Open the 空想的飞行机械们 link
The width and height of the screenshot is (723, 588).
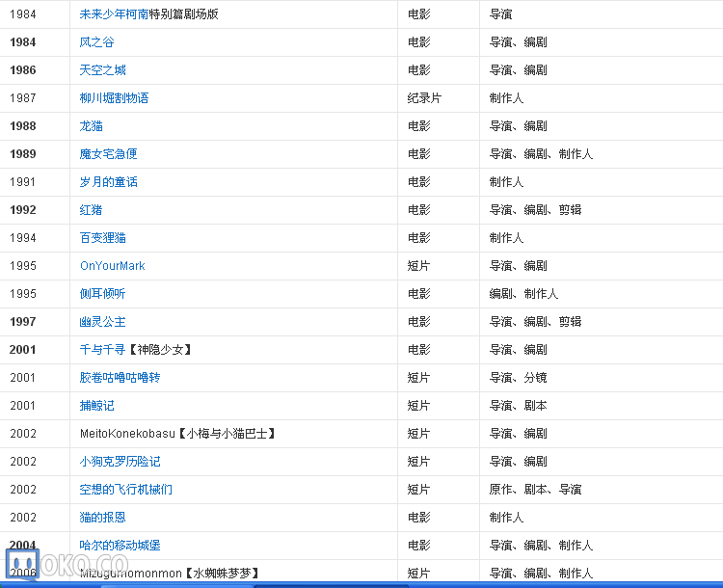pos(126,490)
